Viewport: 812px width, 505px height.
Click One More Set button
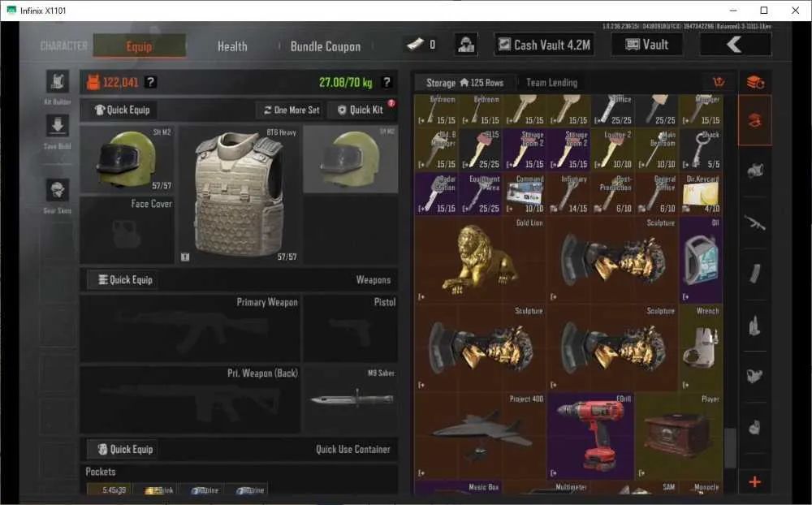pos(291,110)
